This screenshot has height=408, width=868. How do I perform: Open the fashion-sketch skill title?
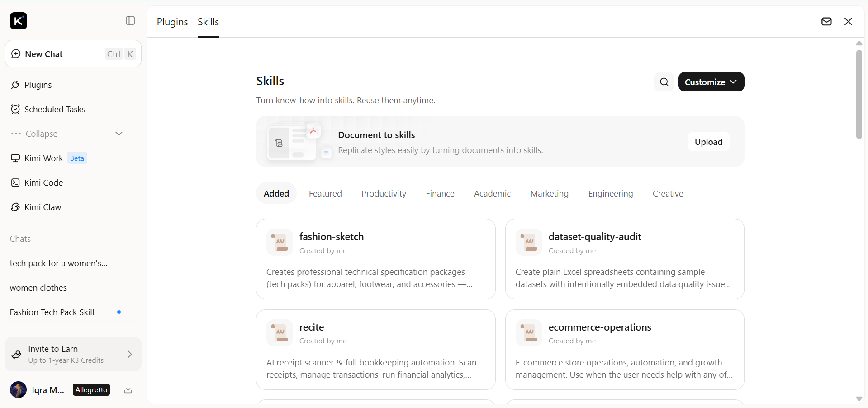332,236
